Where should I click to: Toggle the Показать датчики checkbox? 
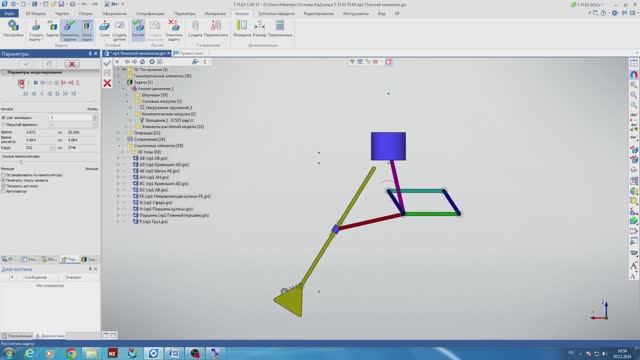point(3,186)
